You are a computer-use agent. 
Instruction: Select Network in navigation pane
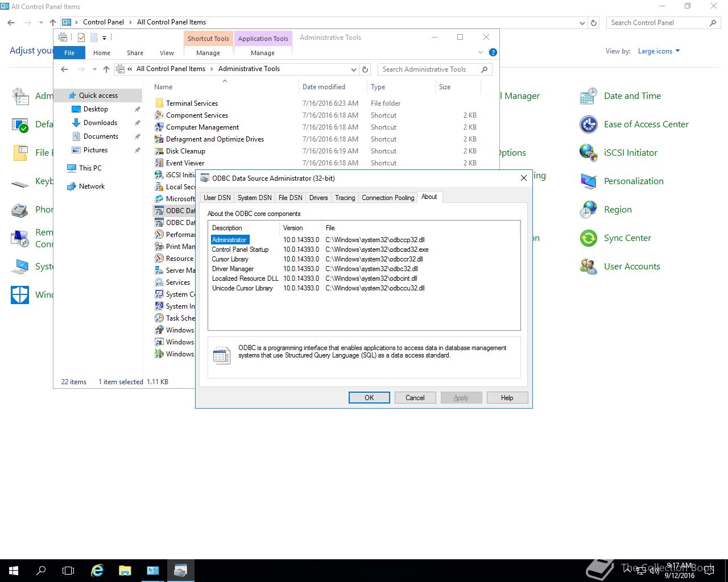pyautogui.click(x=91, y=186)
